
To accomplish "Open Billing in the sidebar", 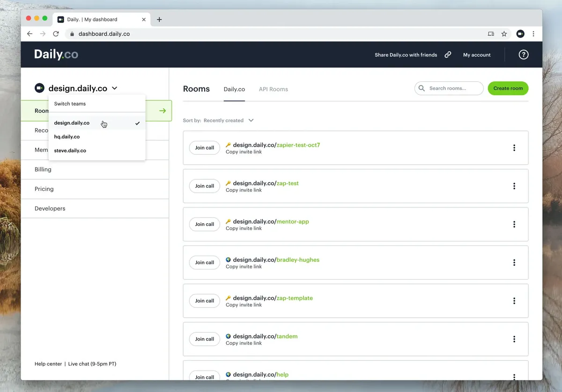I will [95, 169].
